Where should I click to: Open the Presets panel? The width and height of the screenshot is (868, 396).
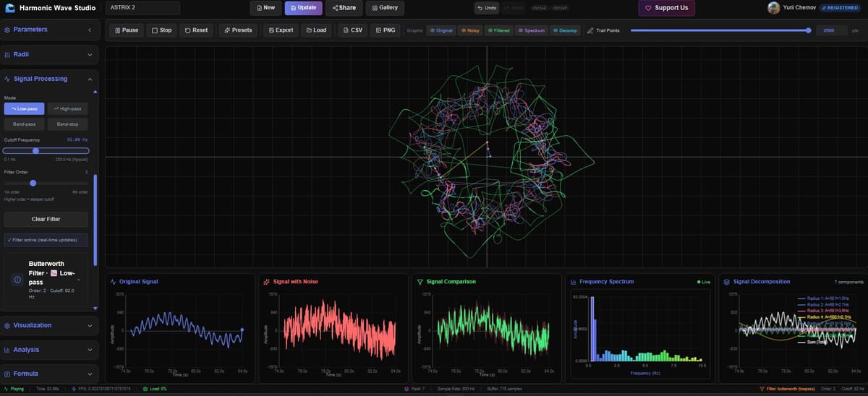(238, 30)
